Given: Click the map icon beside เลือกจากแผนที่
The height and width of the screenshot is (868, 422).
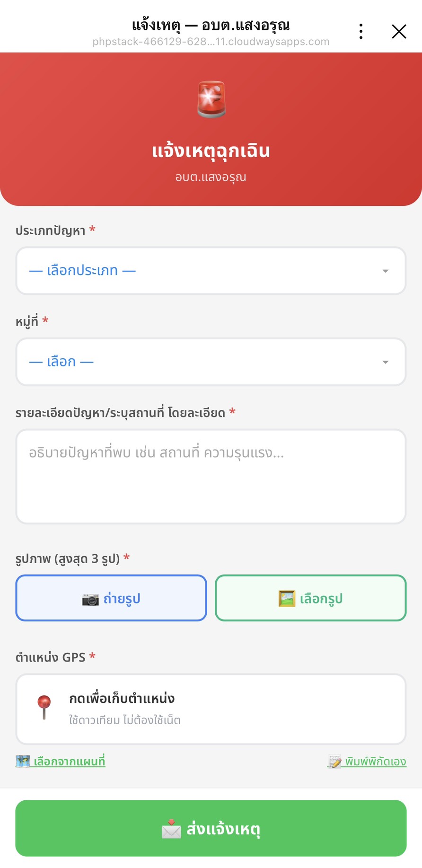Looking at the screenshot, I should click(23, 761).
